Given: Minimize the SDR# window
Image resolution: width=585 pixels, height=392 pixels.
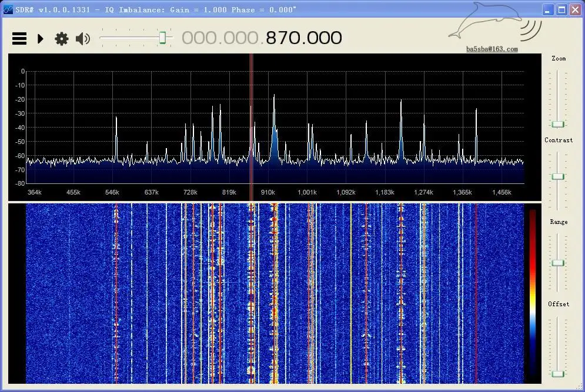Looking at the screenshot, I should pos(548,9).
